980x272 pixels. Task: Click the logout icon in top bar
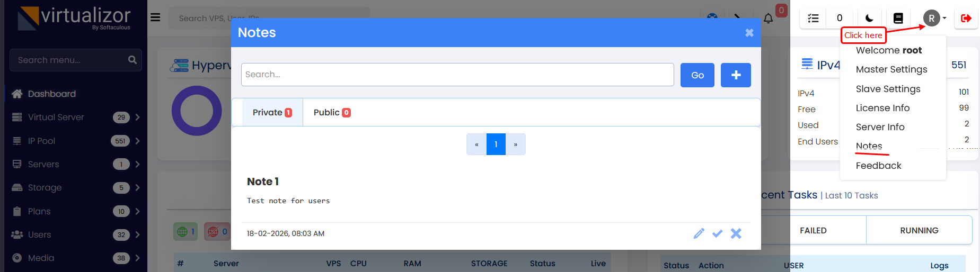click(966, 19)
